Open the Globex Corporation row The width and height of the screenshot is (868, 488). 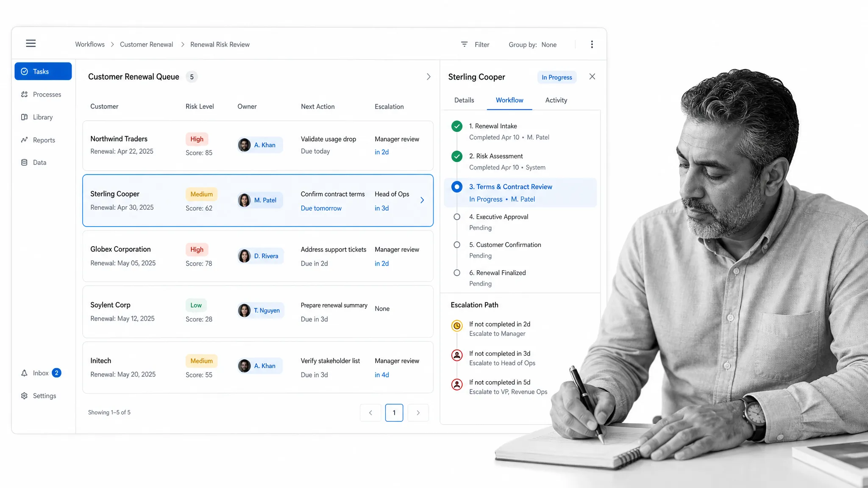258,256
